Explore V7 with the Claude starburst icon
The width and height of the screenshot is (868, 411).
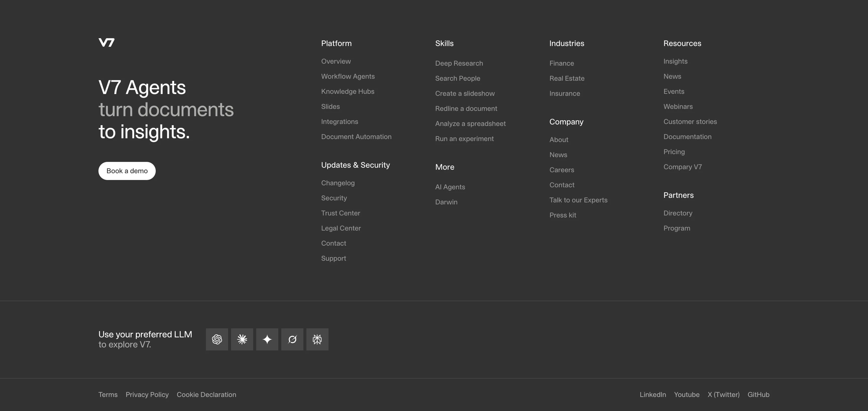point(242,339)
